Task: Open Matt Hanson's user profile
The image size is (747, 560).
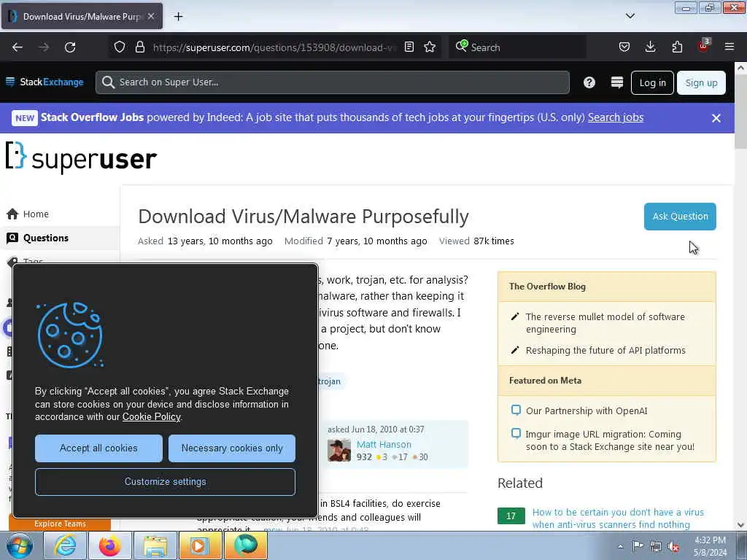Action: click(x=384, y=444)
